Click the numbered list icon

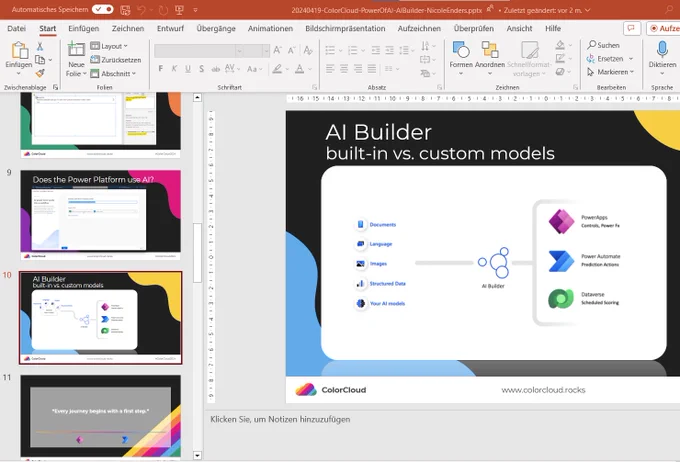click(353, 50)
